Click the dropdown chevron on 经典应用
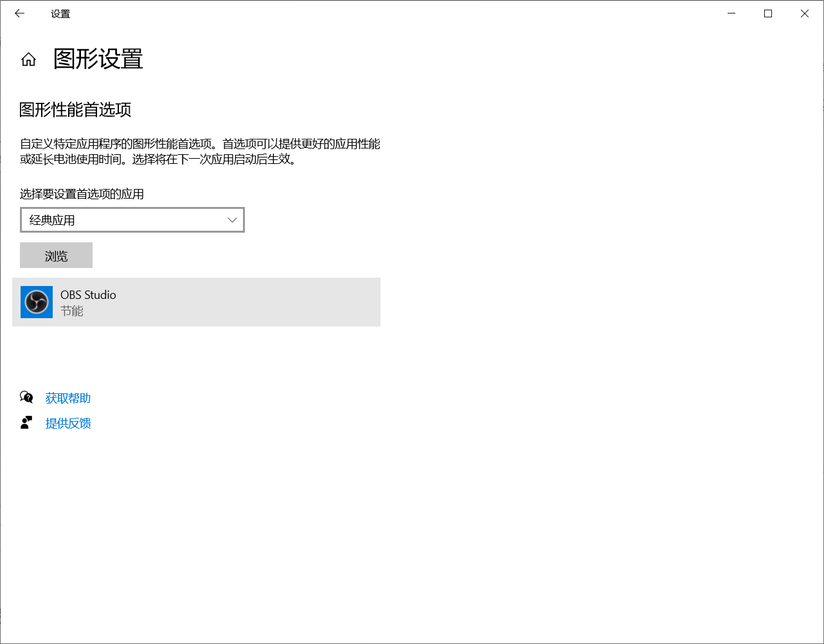The image size is (824, 644). point(231,220)
